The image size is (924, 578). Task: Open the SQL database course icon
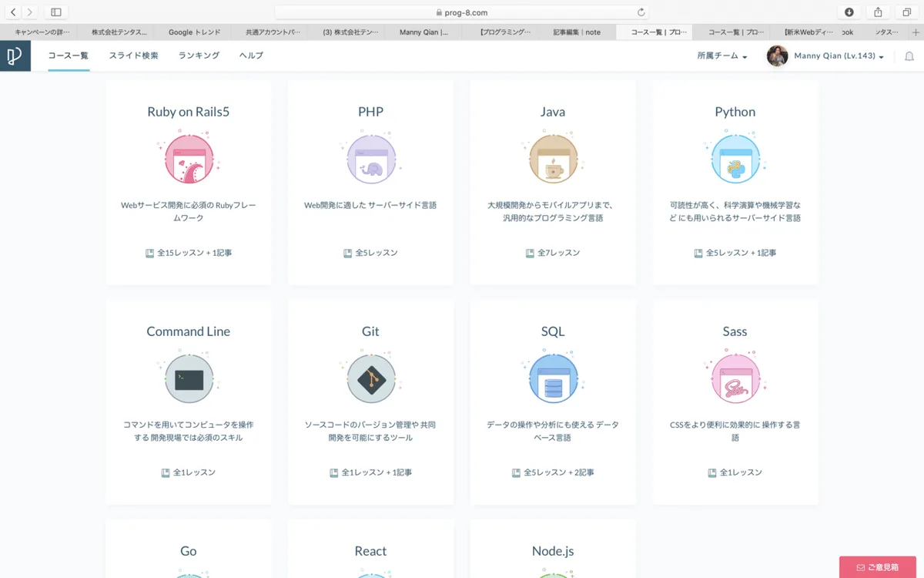click(x=553, y=378)
